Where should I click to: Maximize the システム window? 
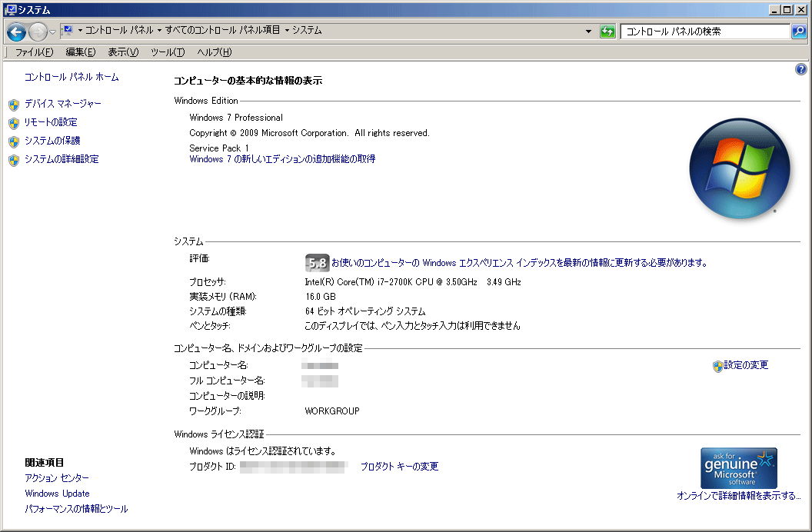(787, 10)
